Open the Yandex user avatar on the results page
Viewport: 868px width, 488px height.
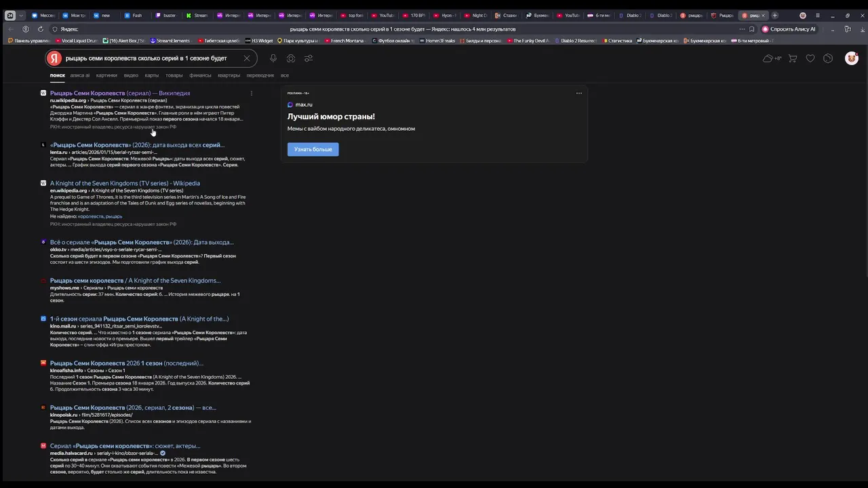[852, 58]
